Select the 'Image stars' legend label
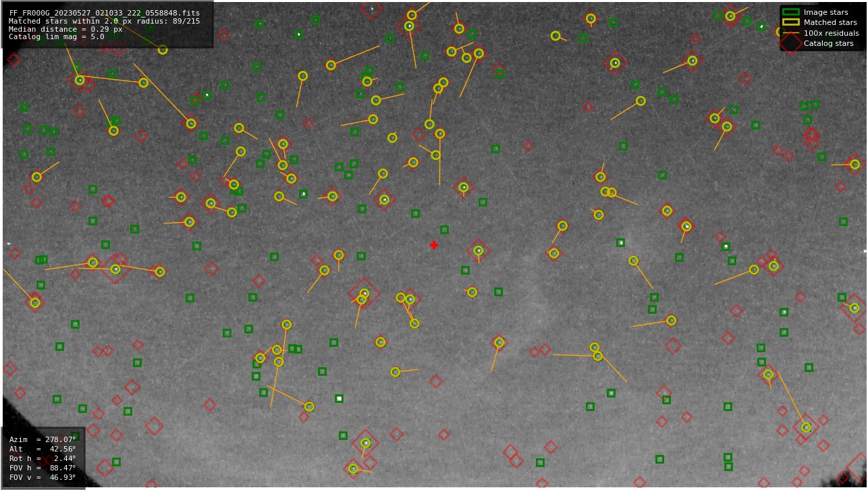 pos(825,12)
